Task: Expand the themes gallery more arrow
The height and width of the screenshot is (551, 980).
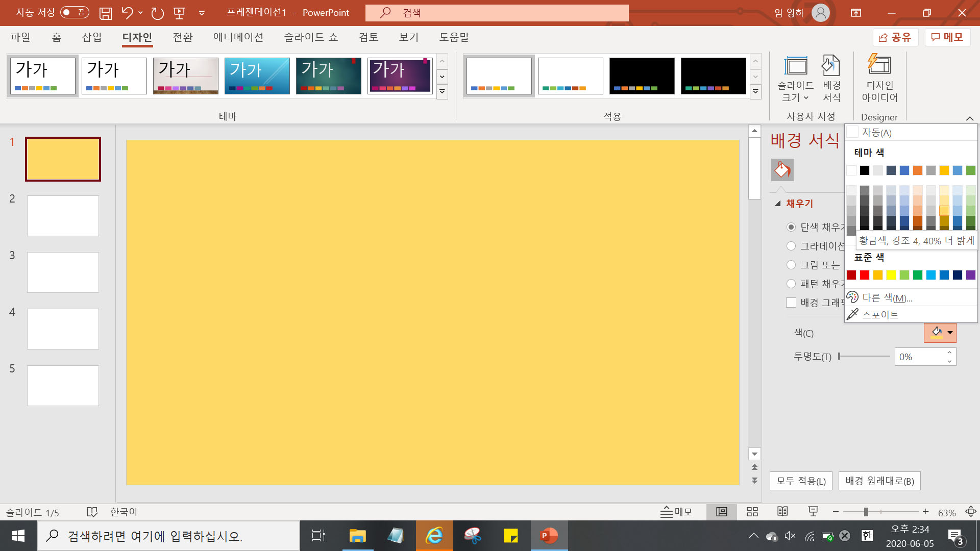Action: 442,92
